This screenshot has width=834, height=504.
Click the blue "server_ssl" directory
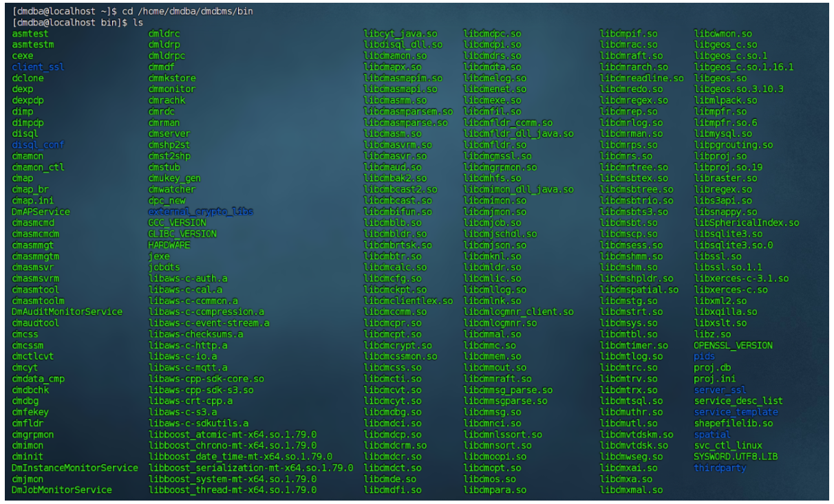pos(720,390)
